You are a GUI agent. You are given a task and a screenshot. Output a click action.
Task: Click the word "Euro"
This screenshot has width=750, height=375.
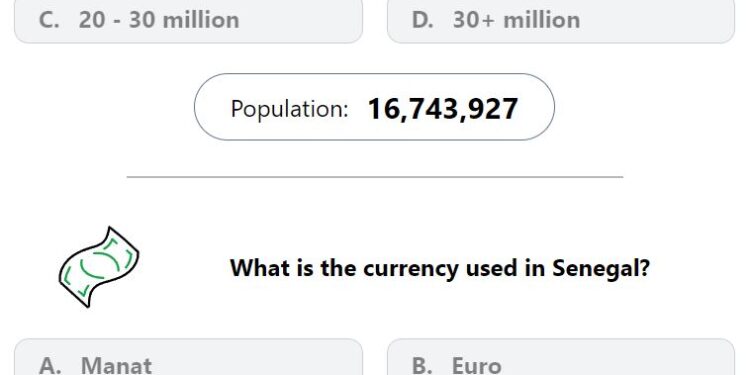point(477,366)
